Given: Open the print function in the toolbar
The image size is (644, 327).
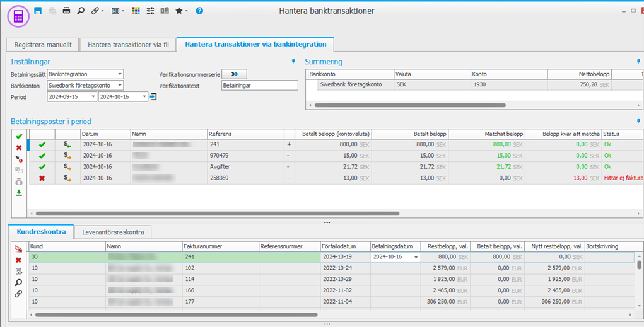Looking at the screenshot, I should tap(66, 11).
